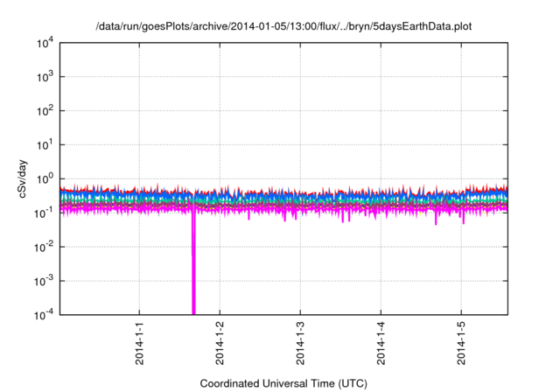
Task: Click the 10^-2 y-axis tick label
Action: tap(45, 247)
